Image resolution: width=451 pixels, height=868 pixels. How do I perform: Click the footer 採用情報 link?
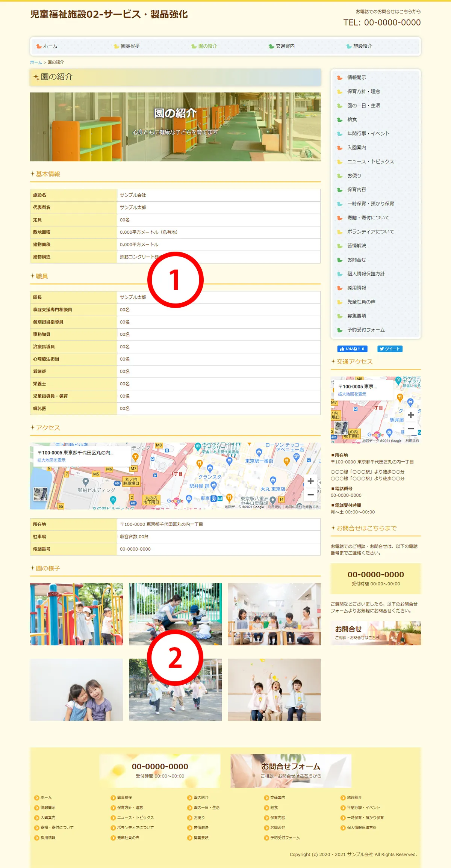click(x=48, y=838)
